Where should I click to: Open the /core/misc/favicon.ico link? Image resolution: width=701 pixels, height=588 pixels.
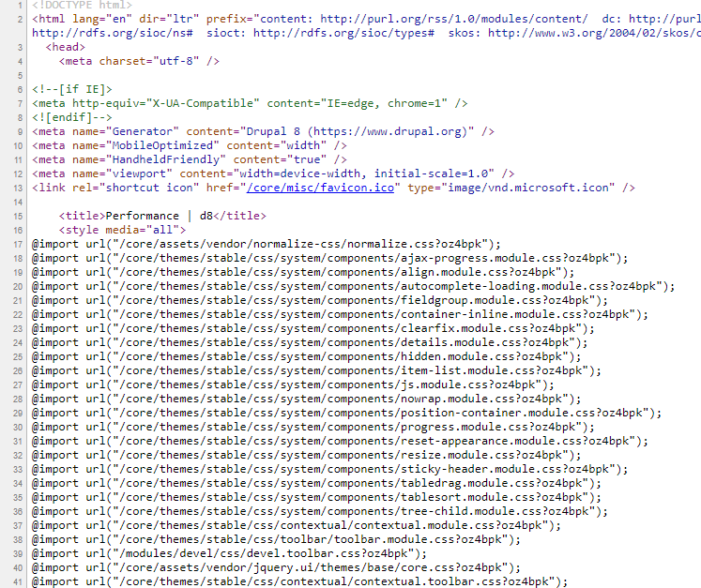coord(320,188)
